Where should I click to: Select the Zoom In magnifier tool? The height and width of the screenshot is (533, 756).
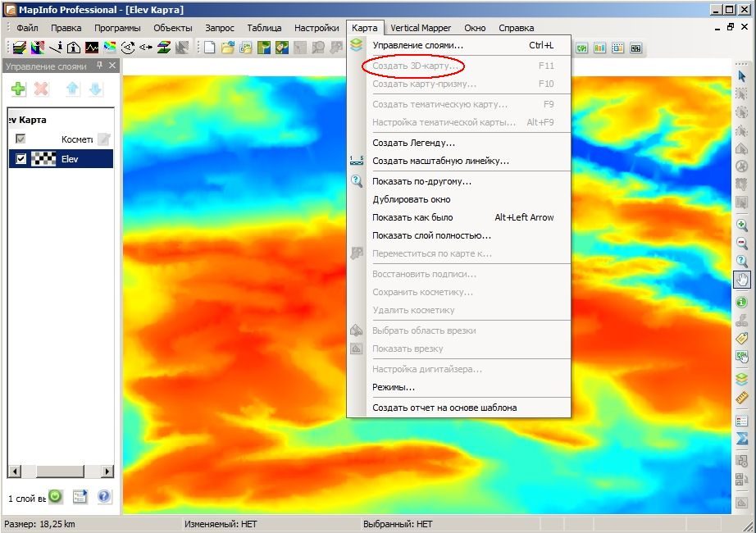tap(741, 225)
